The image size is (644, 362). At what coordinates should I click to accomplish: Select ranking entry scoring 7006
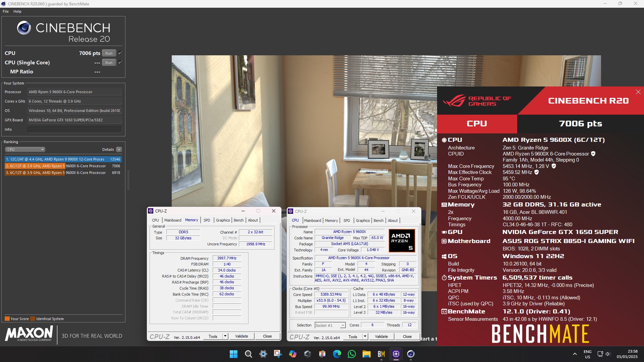tap(63, 166)
